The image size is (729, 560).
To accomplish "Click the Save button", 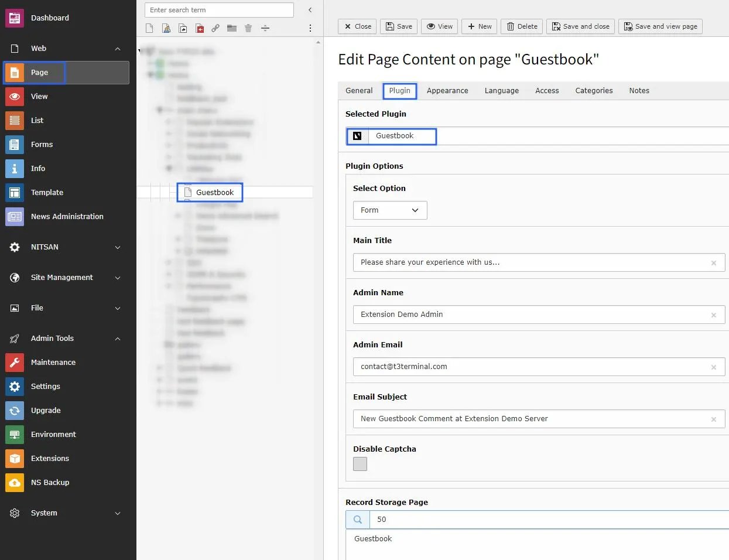I will click(399, 26).
